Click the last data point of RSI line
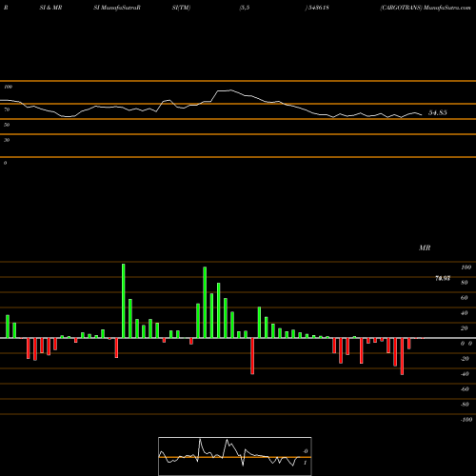 coord(422,114)
